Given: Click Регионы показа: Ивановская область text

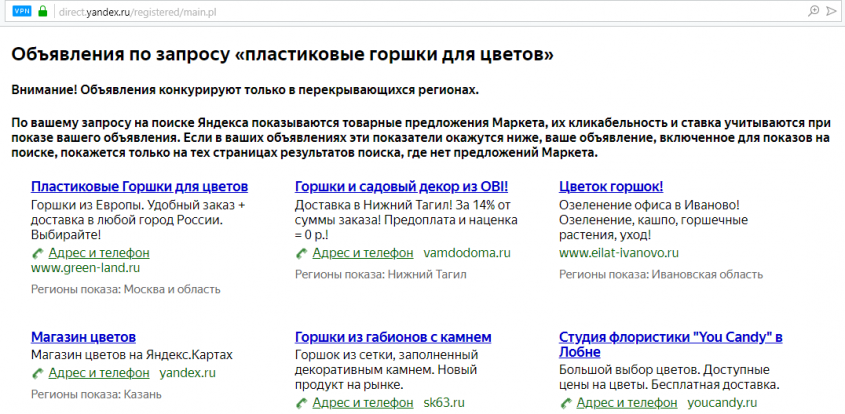Looking at the screenshot, I should tap(661, 274).
